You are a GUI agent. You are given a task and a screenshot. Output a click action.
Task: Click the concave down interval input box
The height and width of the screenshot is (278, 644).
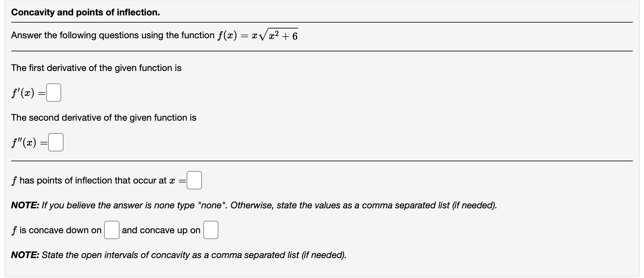112,230
